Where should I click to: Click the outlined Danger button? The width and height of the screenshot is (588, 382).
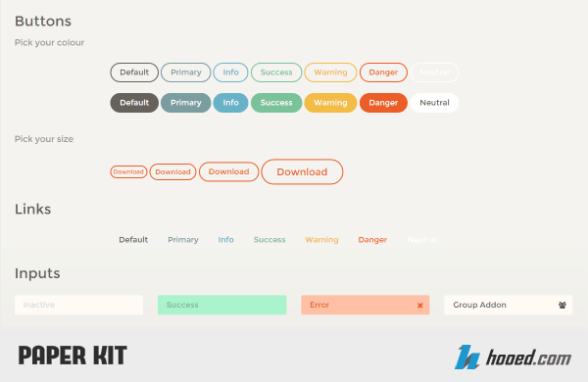[x=383, y=72]
